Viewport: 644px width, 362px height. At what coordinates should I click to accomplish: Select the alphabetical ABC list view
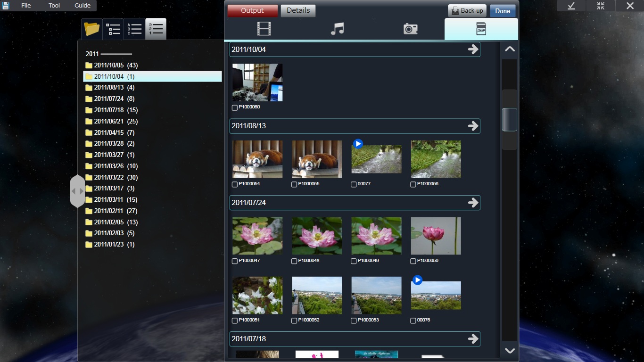134,29
